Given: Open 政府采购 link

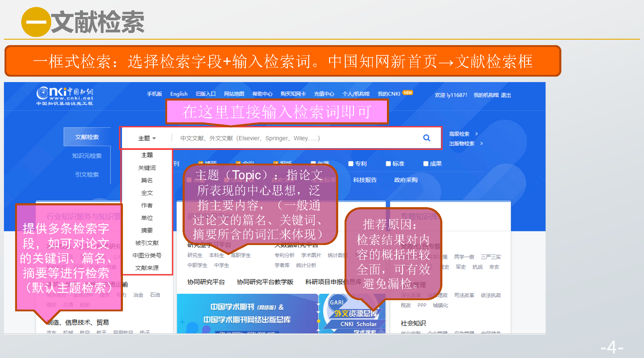Looking at the screenshot, I should 406,180.
